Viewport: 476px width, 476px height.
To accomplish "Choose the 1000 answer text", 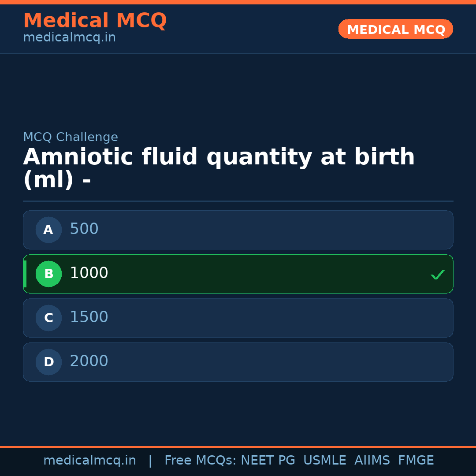I will pos(89,273).
